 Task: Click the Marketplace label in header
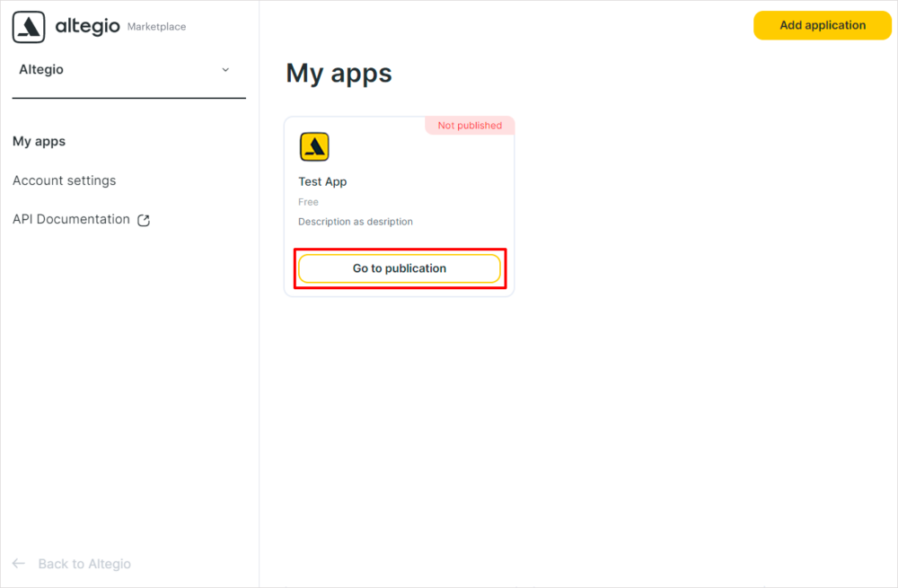coord(156,26)
